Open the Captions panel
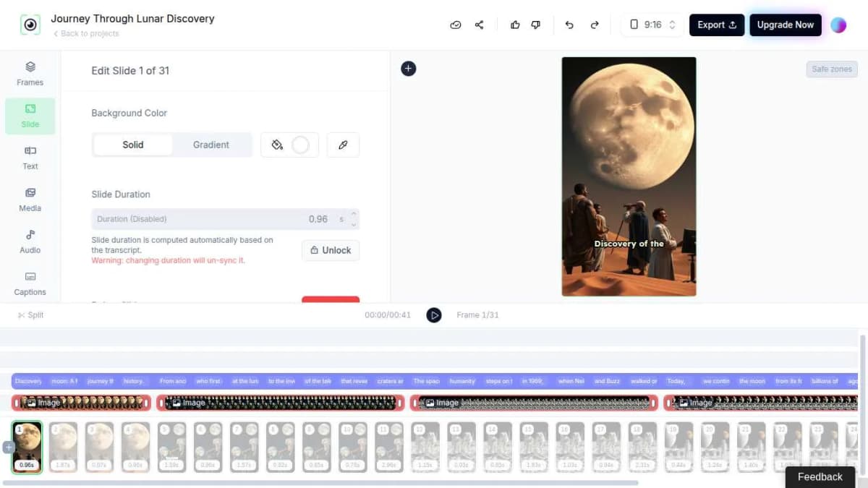Viewport: 868px width, 488px height. [x=30, y=283]
